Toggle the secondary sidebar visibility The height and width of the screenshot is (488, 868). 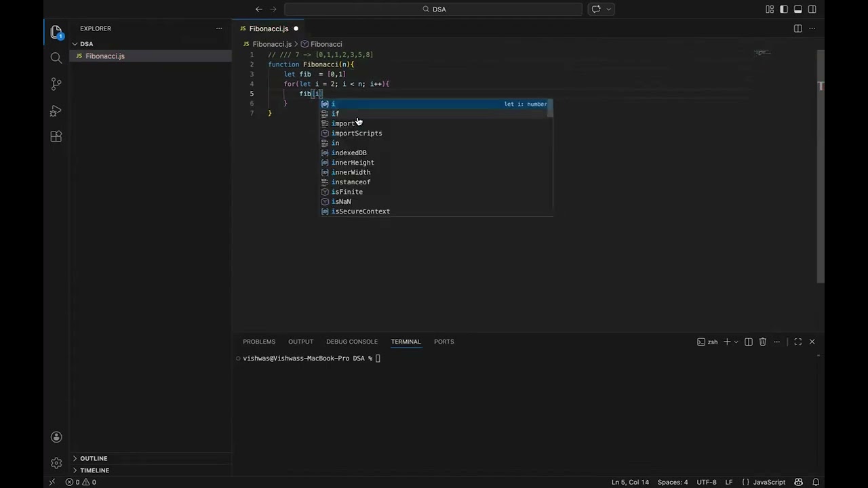(812, 9)
